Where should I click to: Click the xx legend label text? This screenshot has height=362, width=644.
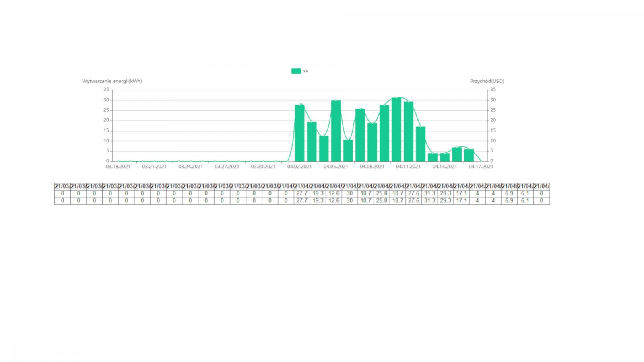point(305,71)
